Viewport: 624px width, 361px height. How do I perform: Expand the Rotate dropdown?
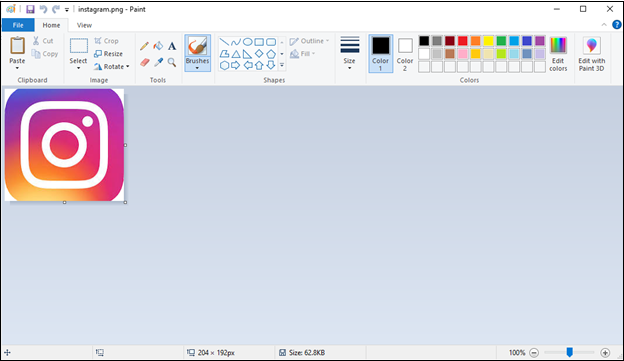click(x=127, y=66)
